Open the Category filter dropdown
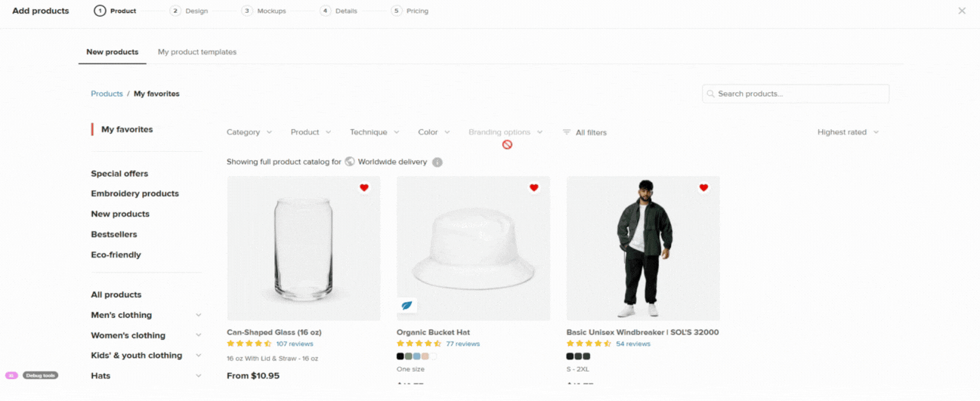Viewport: 980px width, 401px height. (x=249, y=132)
